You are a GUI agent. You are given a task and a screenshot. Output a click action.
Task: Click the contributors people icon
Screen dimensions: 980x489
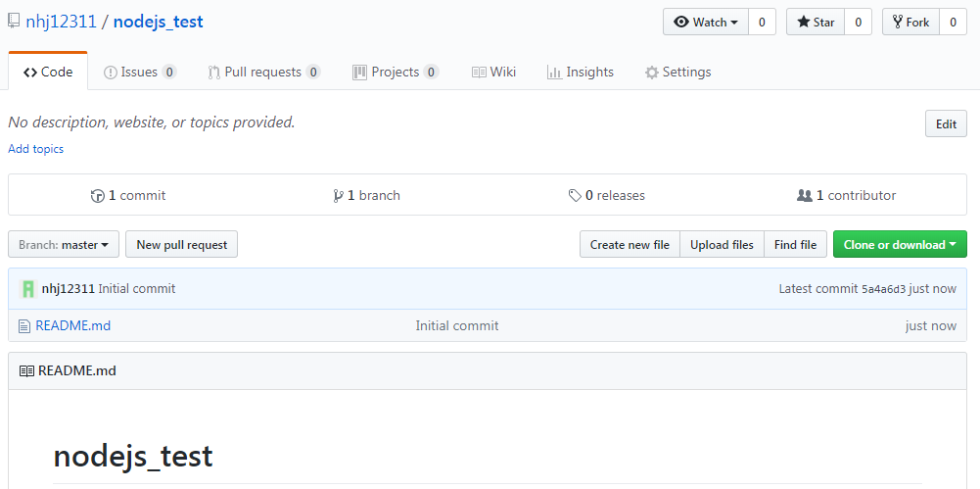coord(805,196)
